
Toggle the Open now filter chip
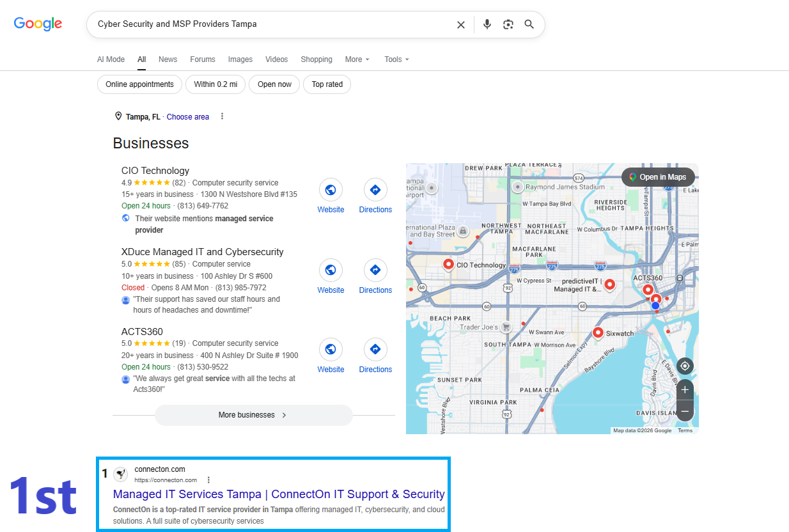point(275,84)
